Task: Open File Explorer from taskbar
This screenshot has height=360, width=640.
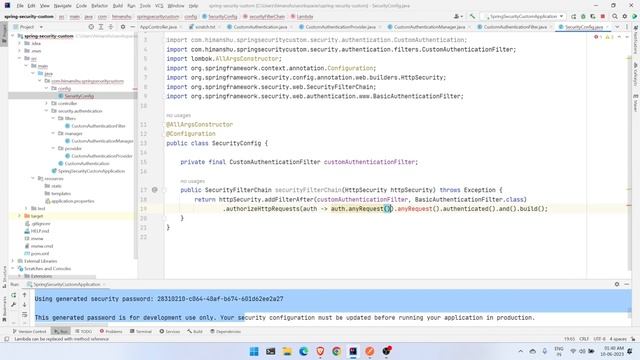Action: (287, 351)
